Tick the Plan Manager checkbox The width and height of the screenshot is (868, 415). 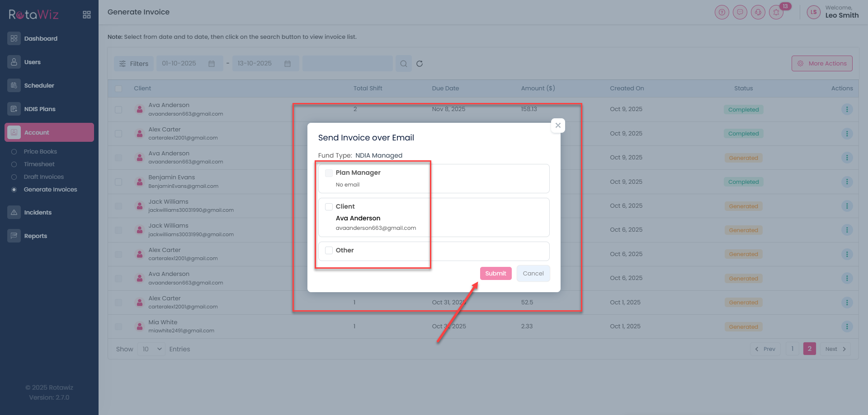[329, 173]
